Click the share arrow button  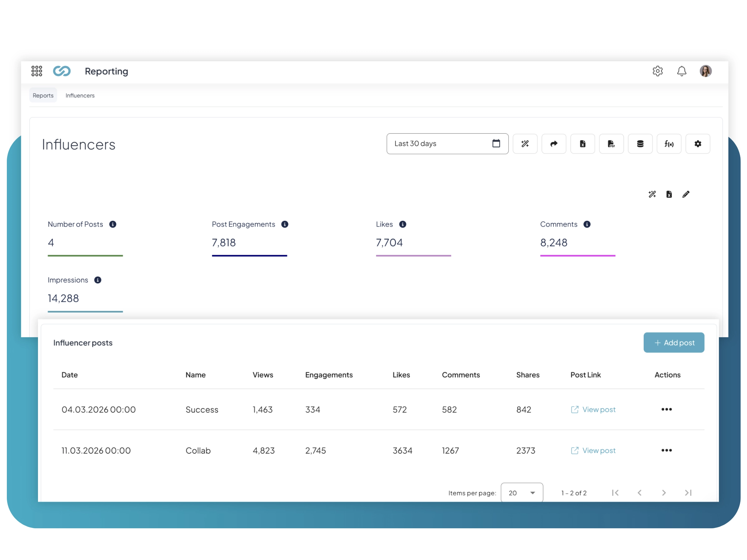[553, 144]
